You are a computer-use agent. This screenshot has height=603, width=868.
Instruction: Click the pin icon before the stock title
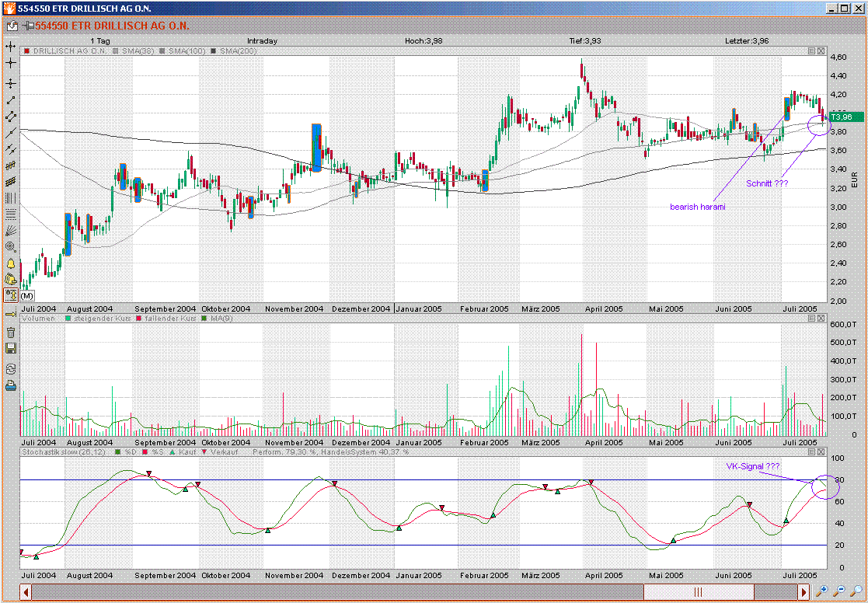click(x=28, y=26)
